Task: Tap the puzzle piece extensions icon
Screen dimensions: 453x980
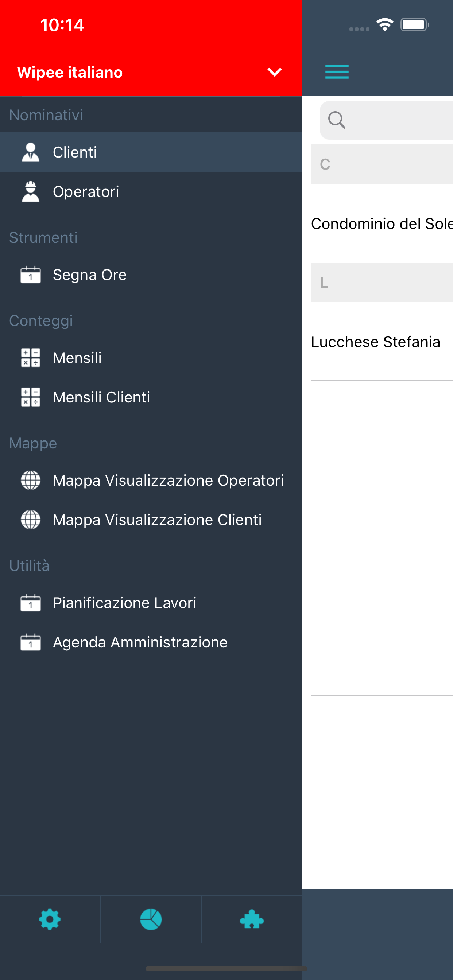Action: (252, 919)
